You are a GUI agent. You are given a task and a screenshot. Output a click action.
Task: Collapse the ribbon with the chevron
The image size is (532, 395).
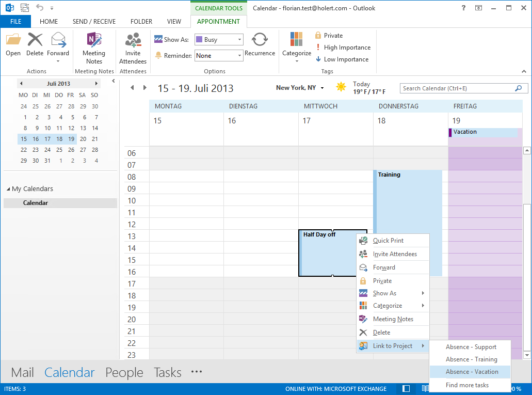pos(524,71)
